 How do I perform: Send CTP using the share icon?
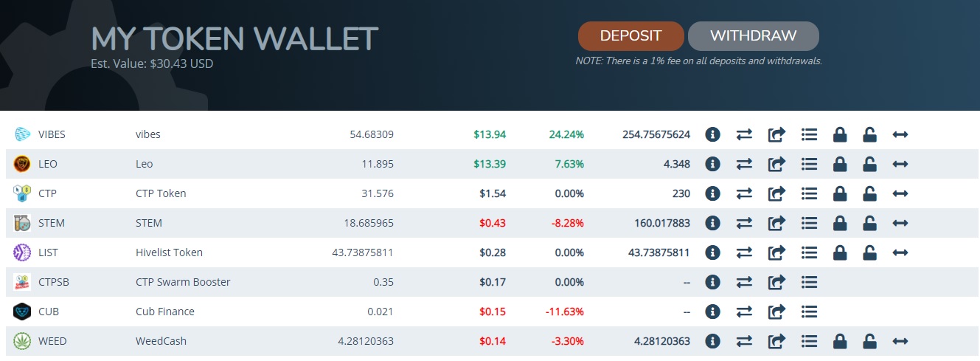[x=776, y=193]
